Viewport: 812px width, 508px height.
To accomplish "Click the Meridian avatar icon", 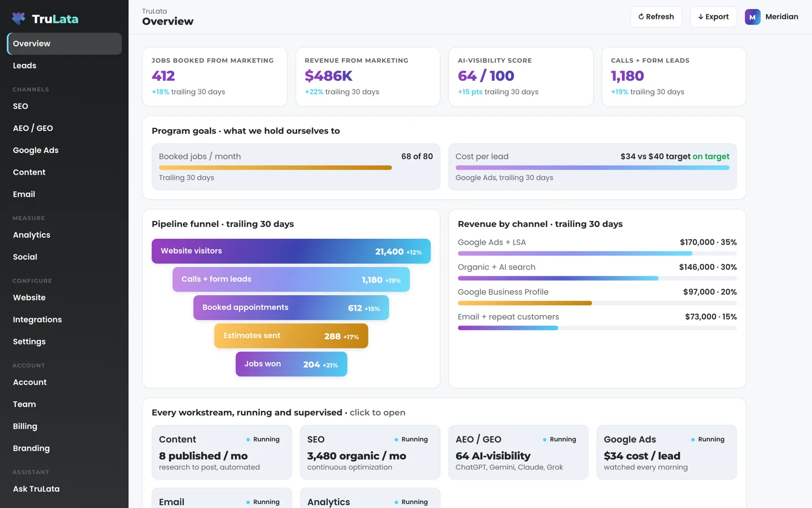I will pos(753,17).
